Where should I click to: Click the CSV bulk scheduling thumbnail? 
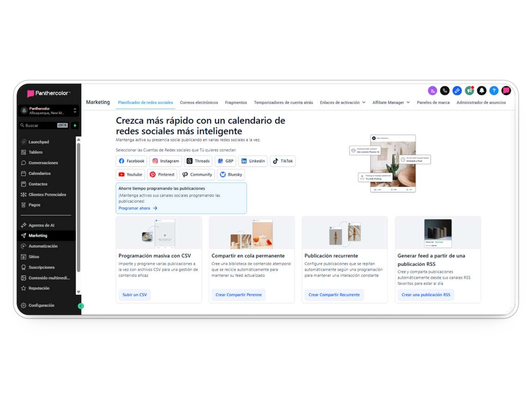click(x=159, y=233)
